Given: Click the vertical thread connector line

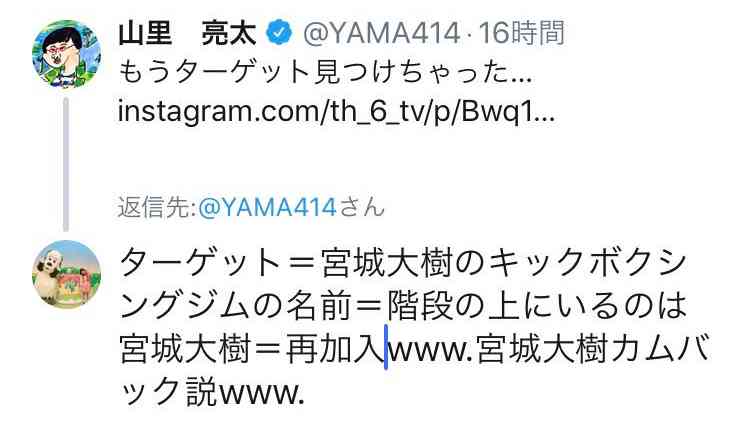Looking at the screenshot, I should (66, 165).
